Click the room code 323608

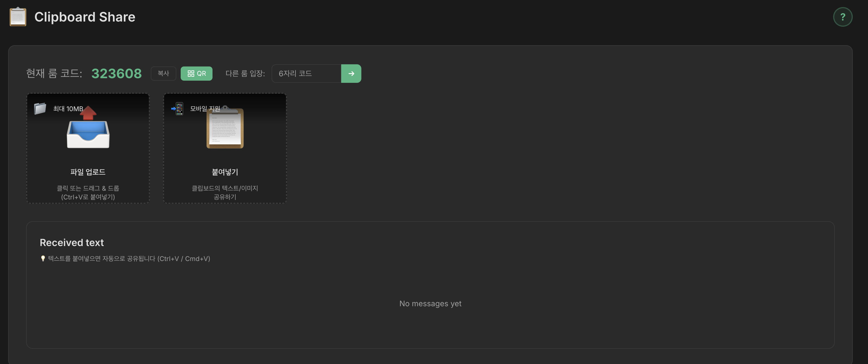click(116, 74)
